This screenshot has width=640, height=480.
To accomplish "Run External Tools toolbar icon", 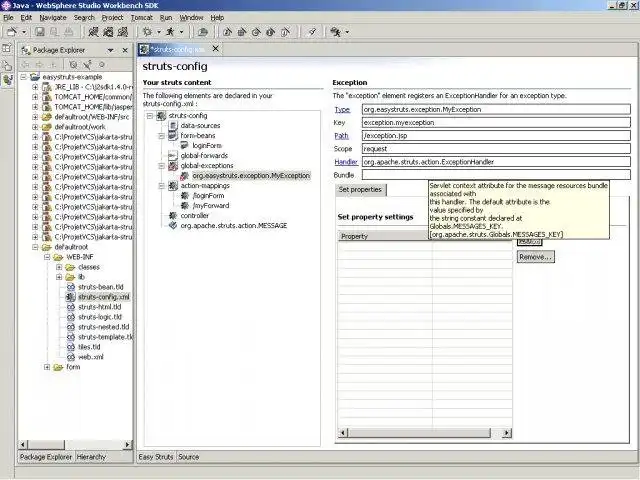I will [336, 32].
